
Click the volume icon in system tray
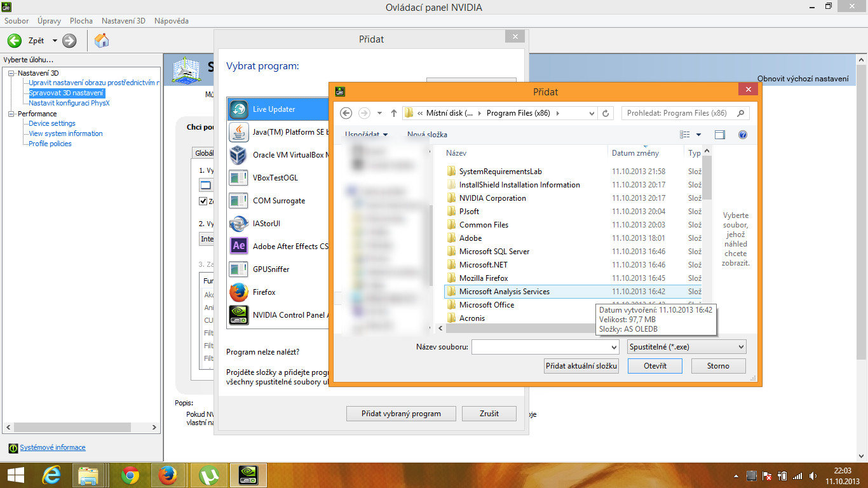[812, 475]
